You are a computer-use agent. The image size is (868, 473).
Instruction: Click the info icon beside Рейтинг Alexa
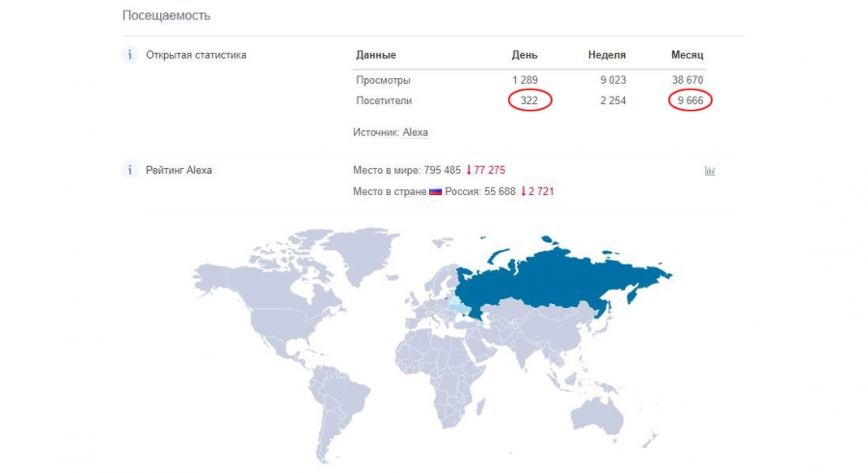pyautogui.click(x=129, y=170)
